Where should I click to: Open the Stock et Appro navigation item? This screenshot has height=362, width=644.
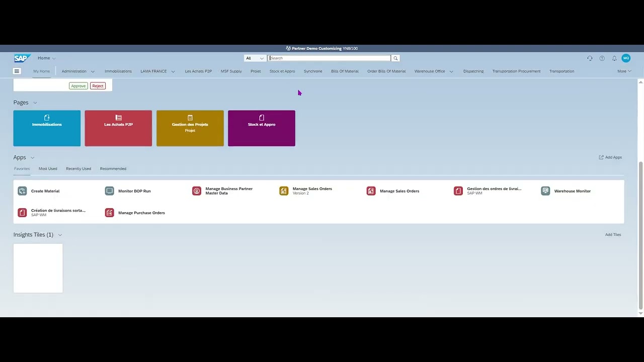pyautogui.click(x=282, y=71)
